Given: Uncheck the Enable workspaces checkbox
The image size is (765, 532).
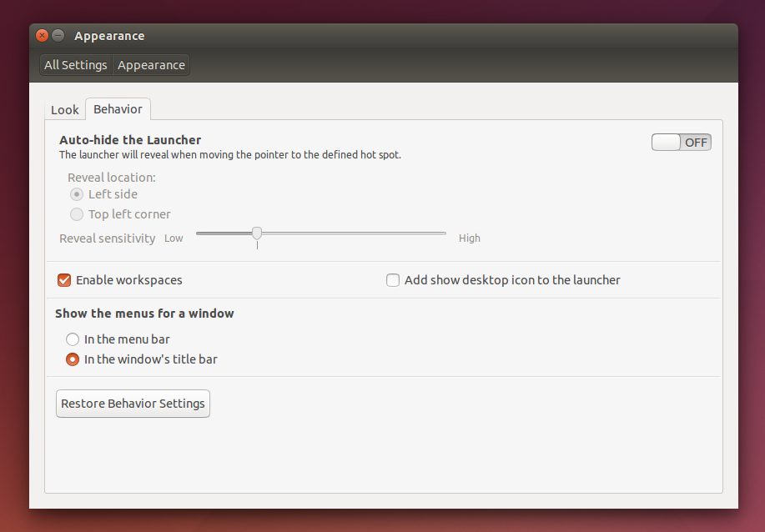Looking at the screenshot, I should pos(64,280).
